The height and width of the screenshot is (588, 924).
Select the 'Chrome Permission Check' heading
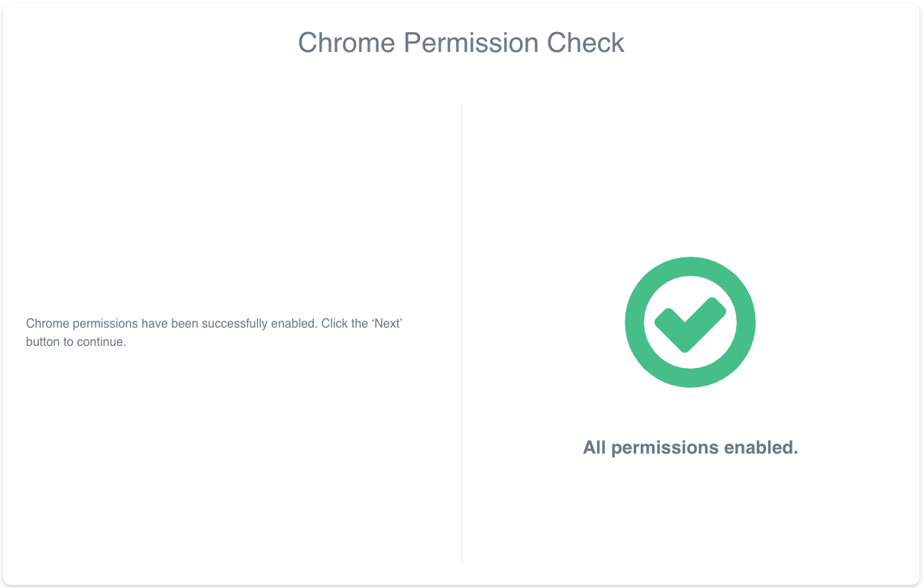461,43
